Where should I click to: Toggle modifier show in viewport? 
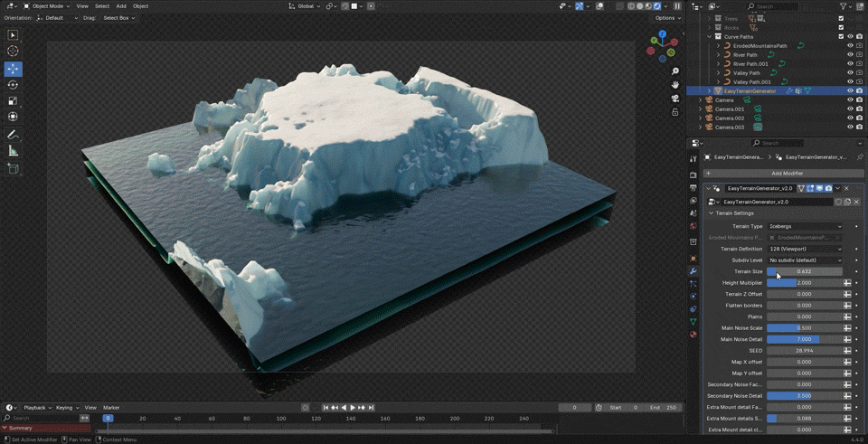pyautogui.click(x=819, y=188)
